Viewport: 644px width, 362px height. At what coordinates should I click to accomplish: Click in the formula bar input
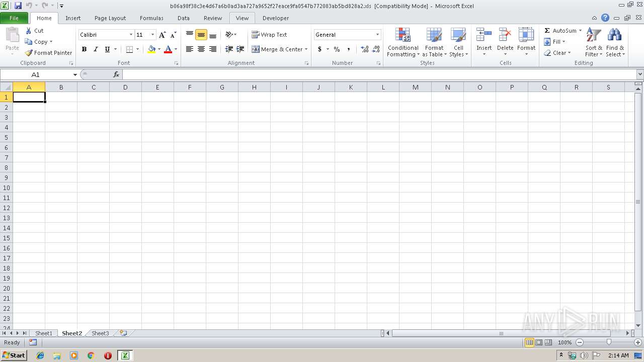point(379,74)
